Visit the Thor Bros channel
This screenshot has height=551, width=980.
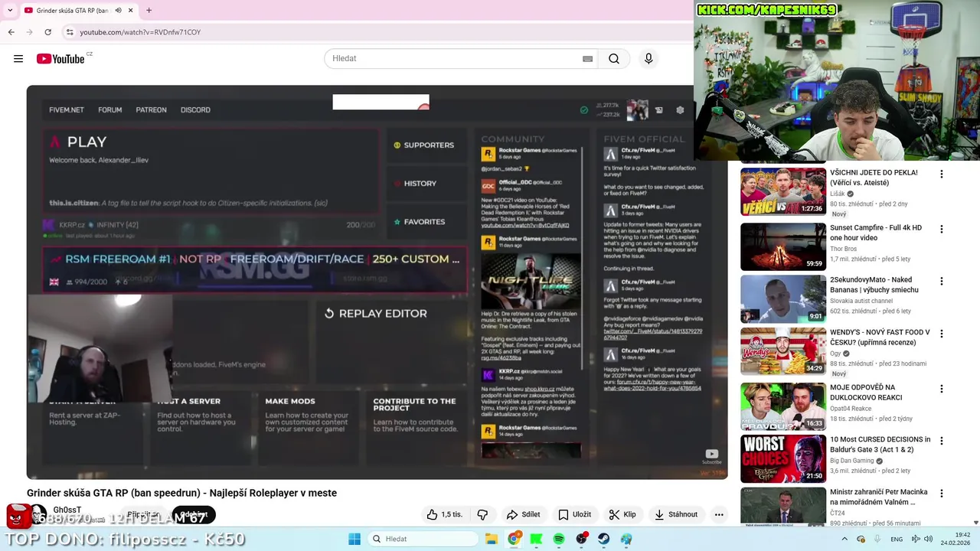tap(843, 249)
